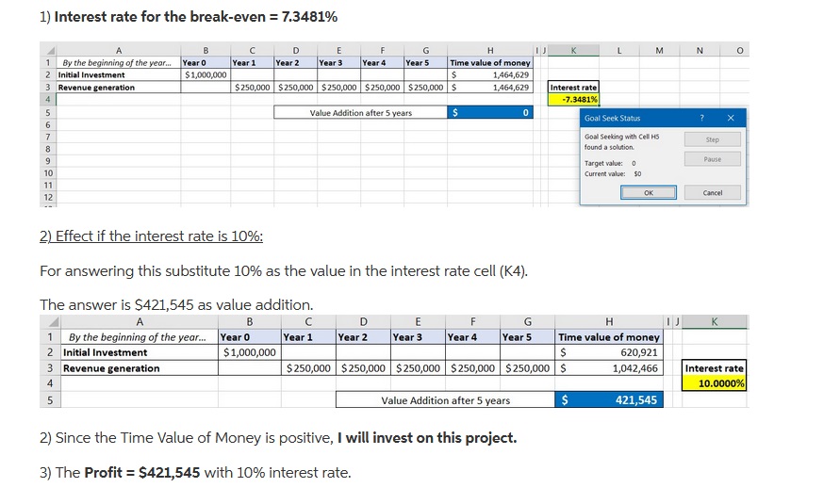This screenshot has width=840, height=504.
Task: Click the blue 421,545 value addition cell
Action: click(x=609, y=400)
